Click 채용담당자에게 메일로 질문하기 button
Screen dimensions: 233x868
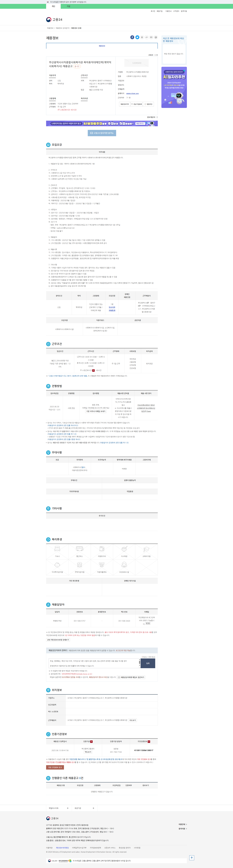[131, 677]
